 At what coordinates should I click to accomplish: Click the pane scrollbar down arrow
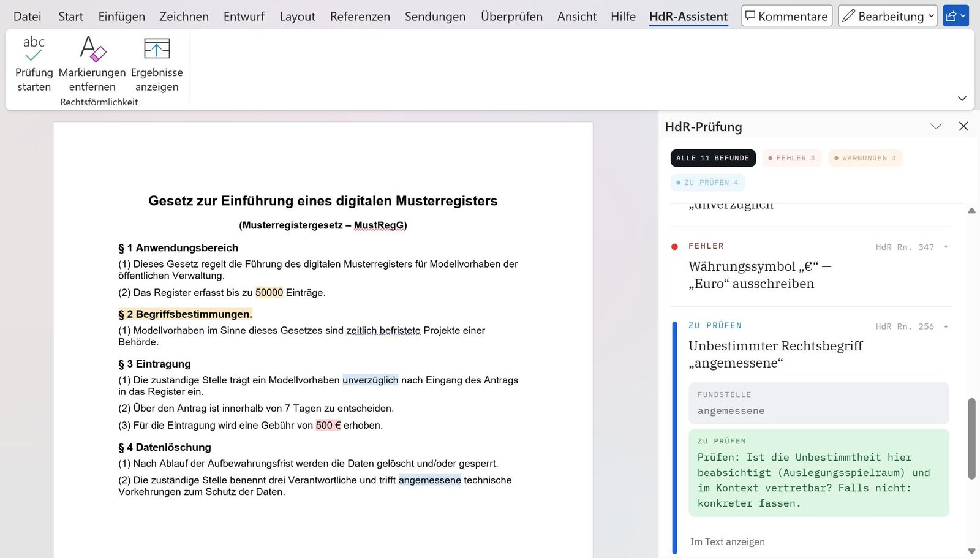coord(971,551)
